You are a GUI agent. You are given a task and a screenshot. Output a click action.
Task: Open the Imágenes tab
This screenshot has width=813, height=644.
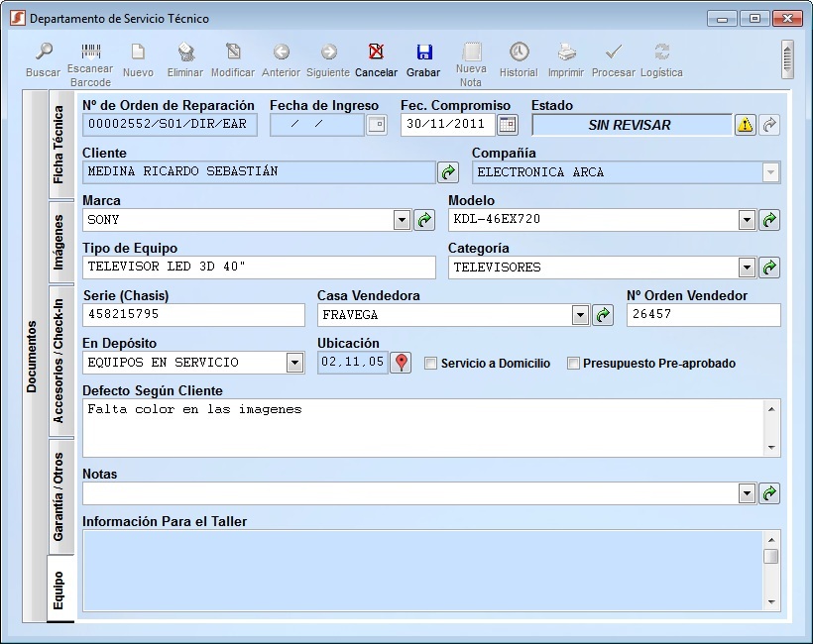tap(59, 243)
